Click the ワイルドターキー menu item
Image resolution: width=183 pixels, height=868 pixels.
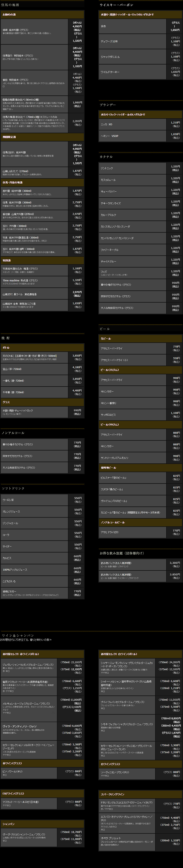(141, 72)
